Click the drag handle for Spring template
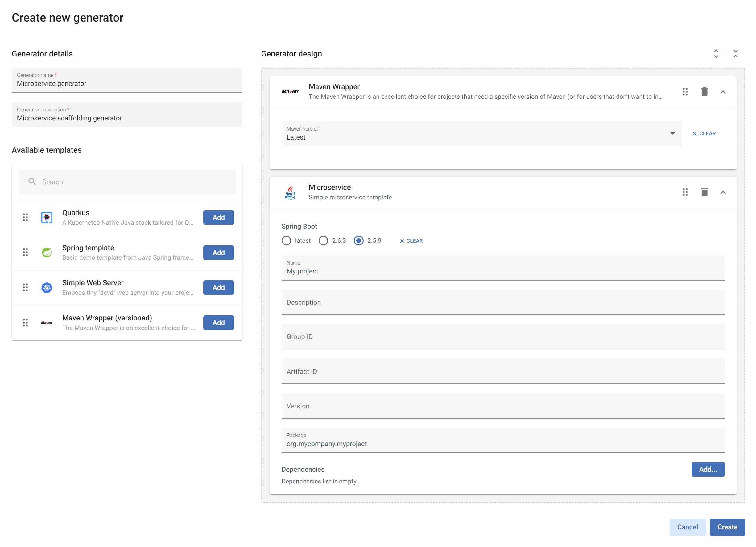The width and height of the screenshot is (756, 547). point(25,253)
